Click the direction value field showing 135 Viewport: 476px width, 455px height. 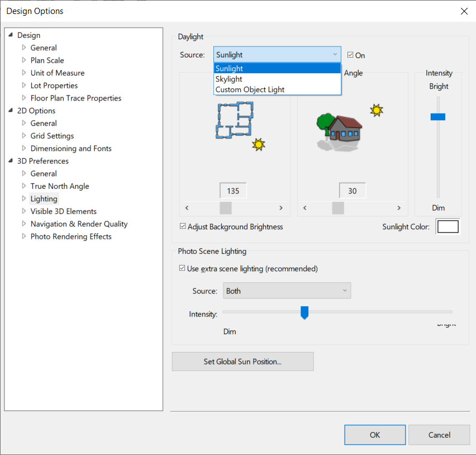point(233,191)
